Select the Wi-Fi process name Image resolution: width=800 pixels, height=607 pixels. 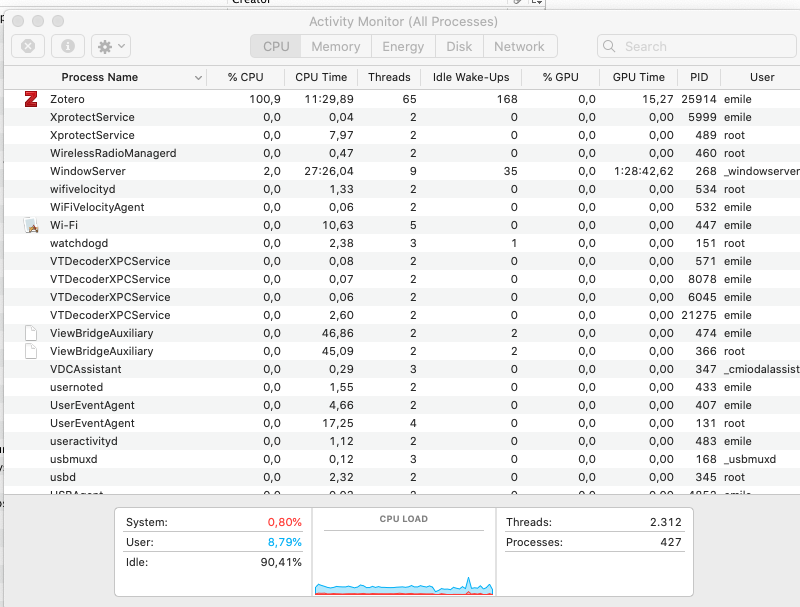coord(64,225)
